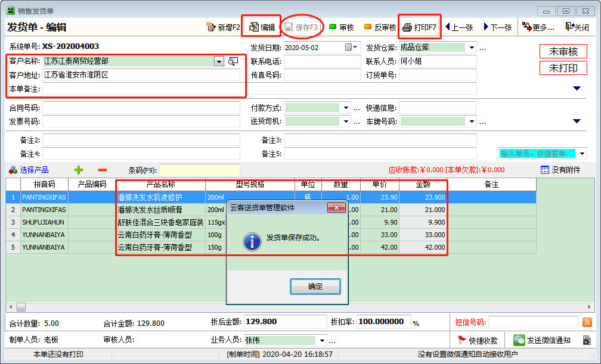Click the 本单备注 input field
601x364 pixels.
pyautogui.click(x=259, y=89)
